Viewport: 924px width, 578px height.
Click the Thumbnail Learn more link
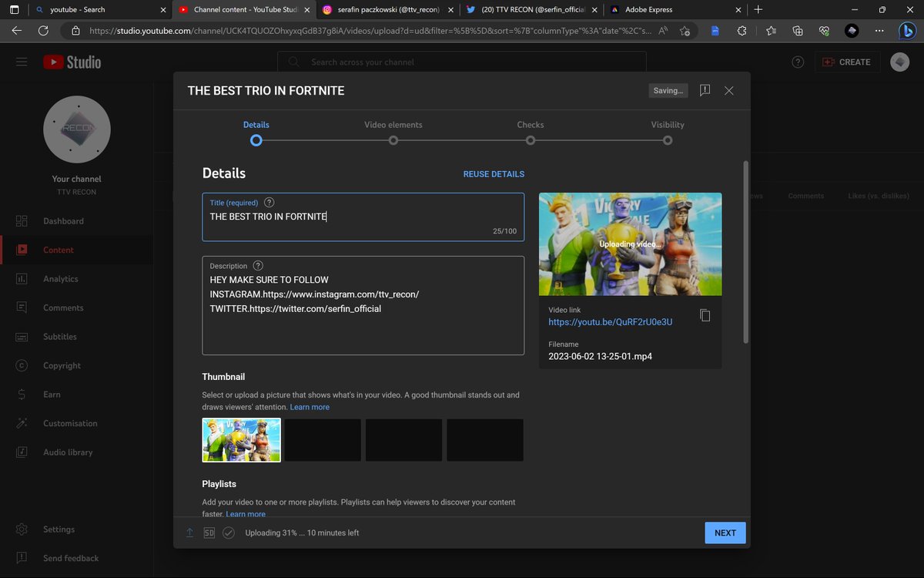[x=310, y=407]
